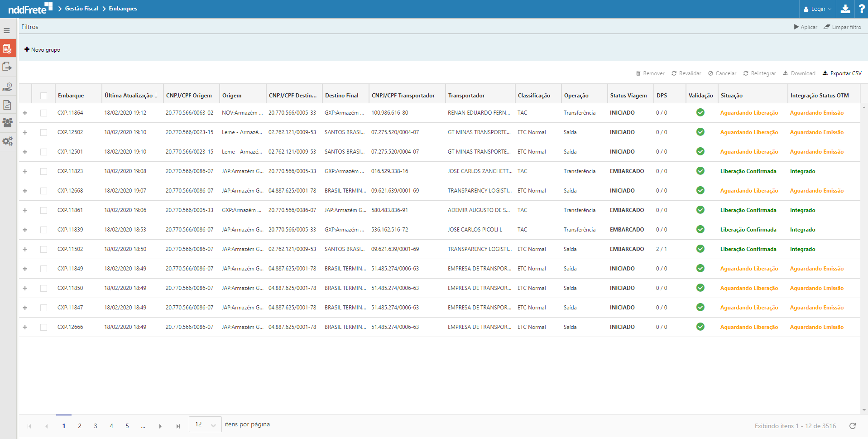This screenshot has height=439, width=868.
Task: Go to page 3 of the results
Action: [96, 426]
